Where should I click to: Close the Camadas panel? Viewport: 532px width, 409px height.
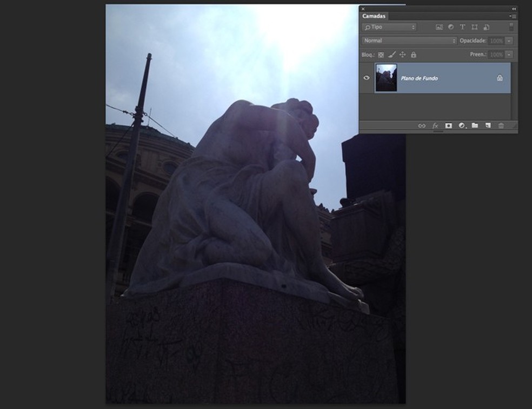pos(363,9)
